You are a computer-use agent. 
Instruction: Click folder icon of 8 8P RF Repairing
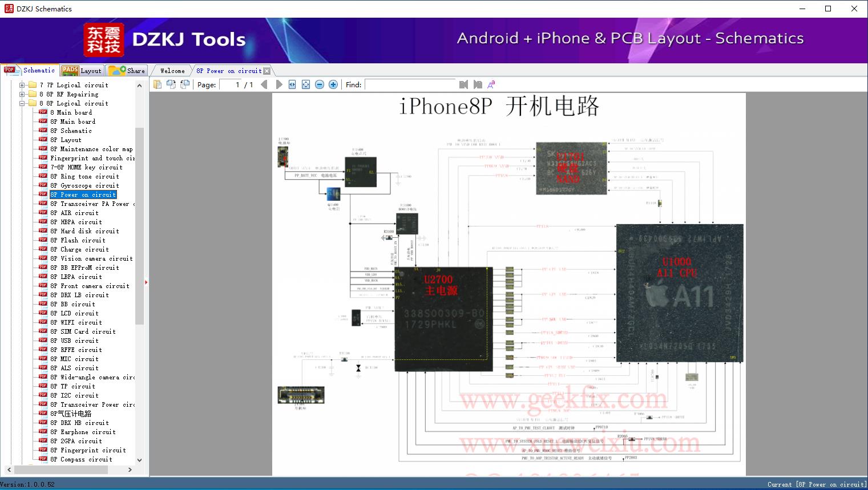coord(33,94)
